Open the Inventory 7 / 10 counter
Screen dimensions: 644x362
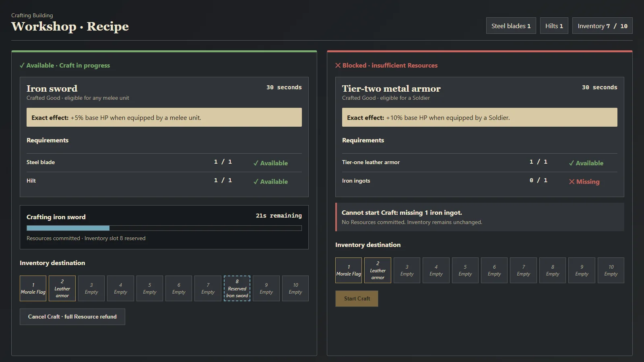[x=602, y=26]
